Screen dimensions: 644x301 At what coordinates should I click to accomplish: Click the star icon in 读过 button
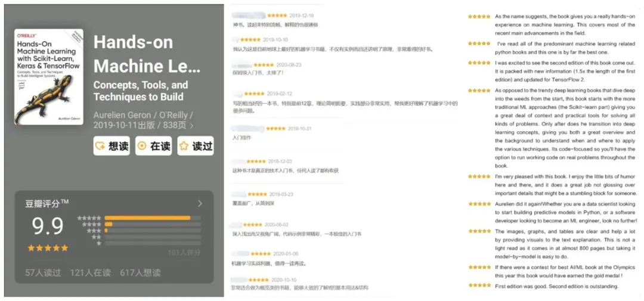click(184, 146)
